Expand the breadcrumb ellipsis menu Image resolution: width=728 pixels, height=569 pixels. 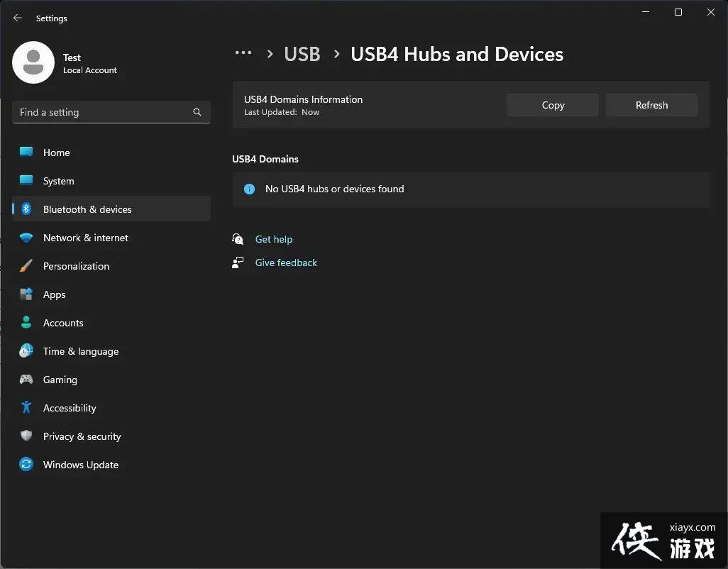(x=243, y=53)
